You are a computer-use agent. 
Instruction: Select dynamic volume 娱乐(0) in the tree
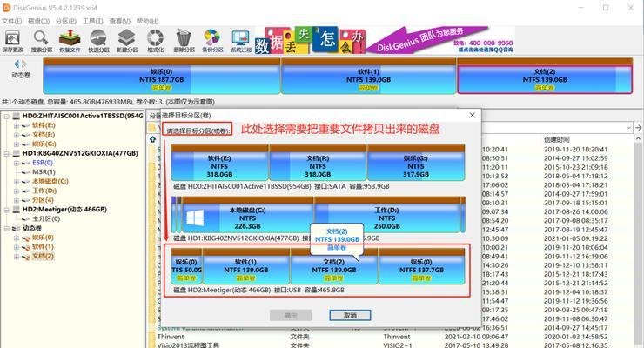click(x=43, y=238)
